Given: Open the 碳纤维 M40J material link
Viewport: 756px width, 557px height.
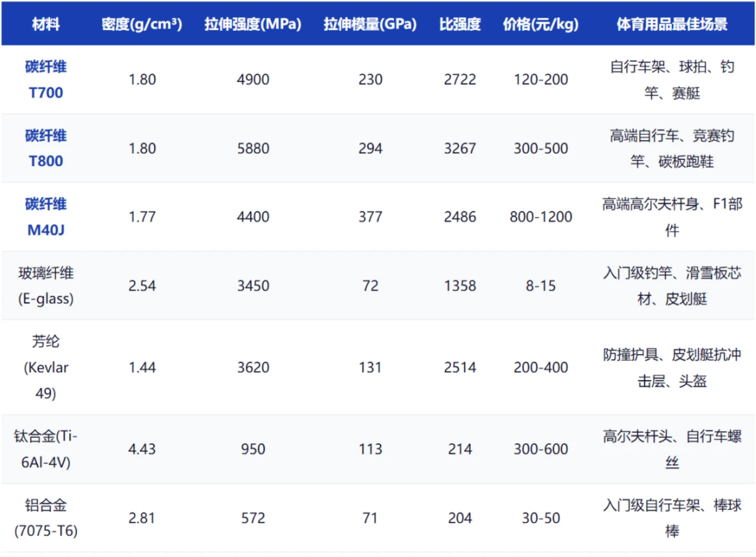Looking at the screenshot, I should (46, 217).
